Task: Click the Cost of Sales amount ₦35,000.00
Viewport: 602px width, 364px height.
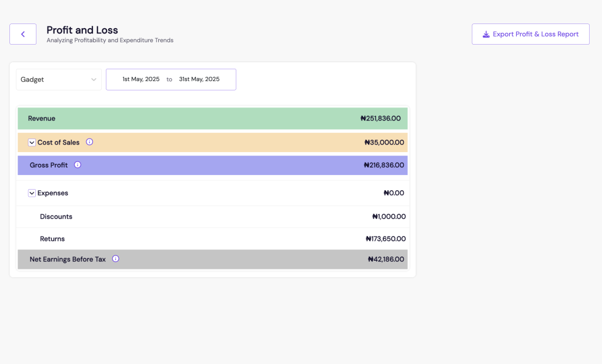Action: (x=384, y=143)
